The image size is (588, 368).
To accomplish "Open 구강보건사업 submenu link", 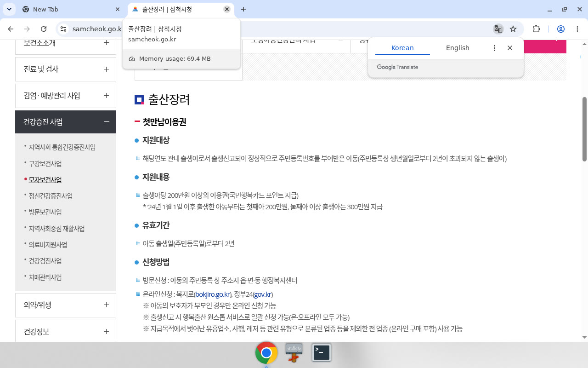I will [x=45, y=164].
